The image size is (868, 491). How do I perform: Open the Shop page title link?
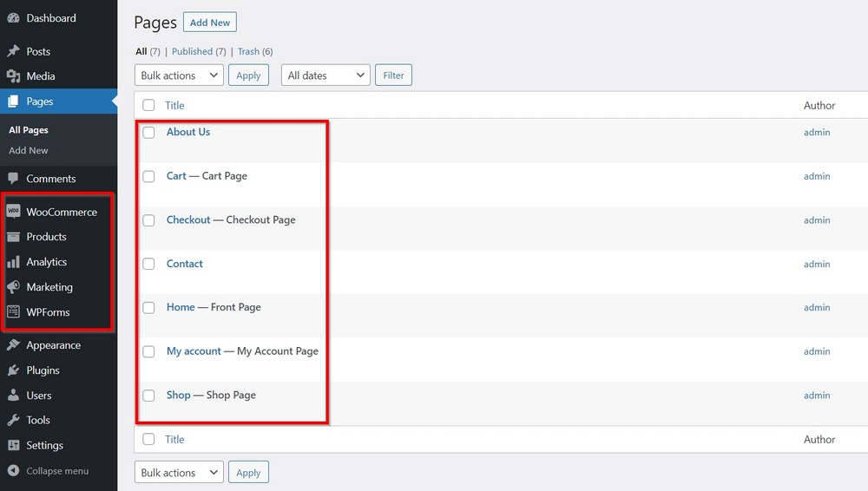click(x=178, y=395)
